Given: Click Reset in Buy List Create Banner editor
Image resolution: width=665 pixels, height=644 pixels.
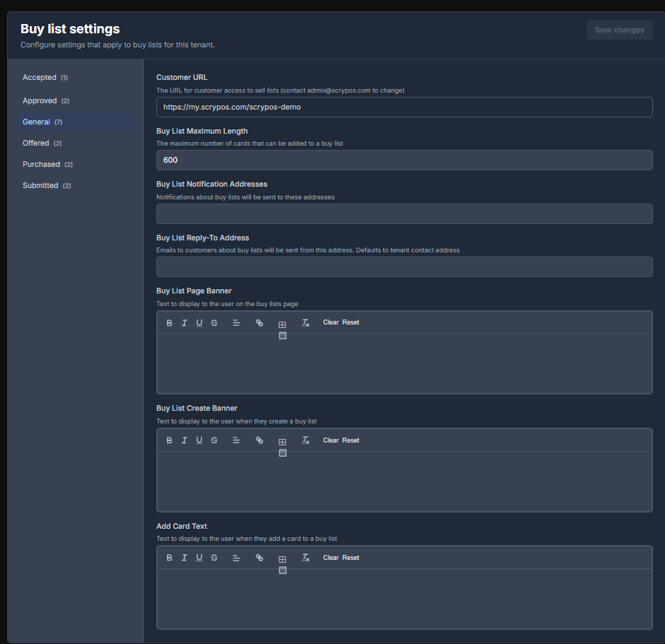Looking at the screenshot, I should 351,440.
